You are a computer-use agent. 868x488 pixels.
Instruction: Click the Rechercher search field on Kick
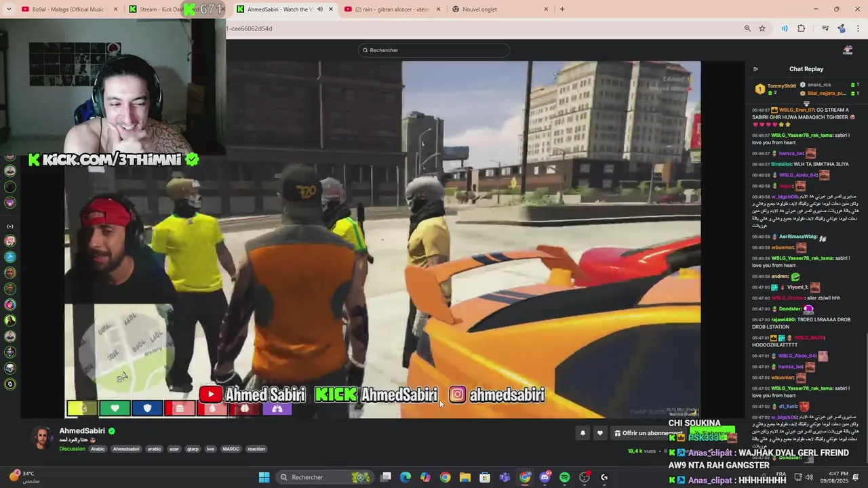coord(434,50)
